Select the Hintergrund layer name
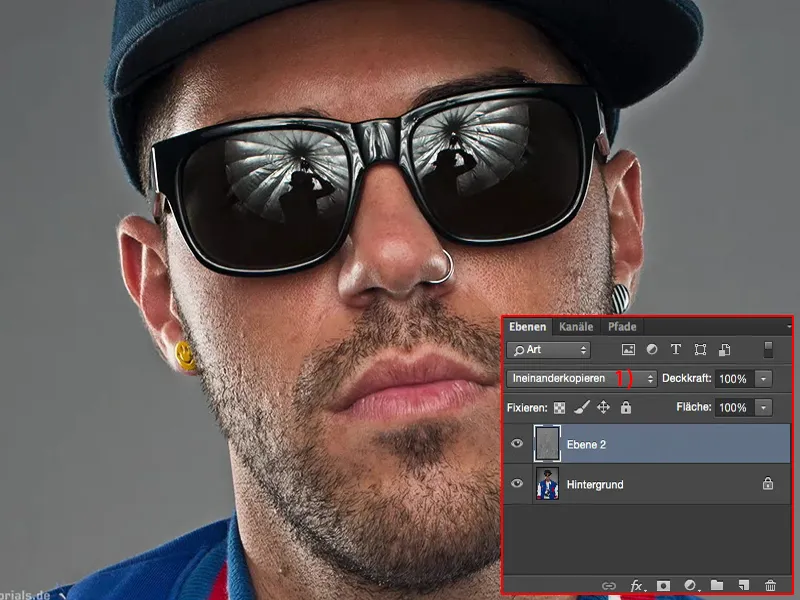Image resolution: width=800 pixels, height=600 pixels. (595, 484)
